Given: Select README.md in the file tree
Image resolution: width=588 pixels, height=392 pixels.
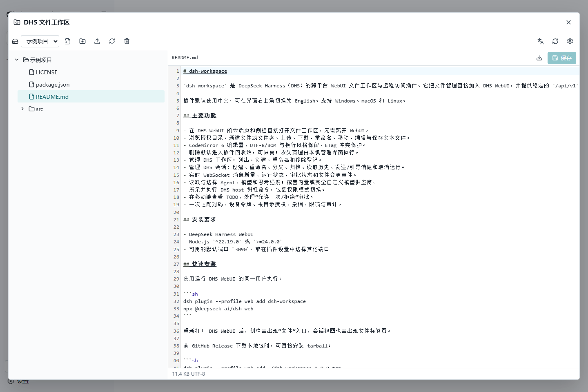Looking at the screenshot, I should pos(91,97).
